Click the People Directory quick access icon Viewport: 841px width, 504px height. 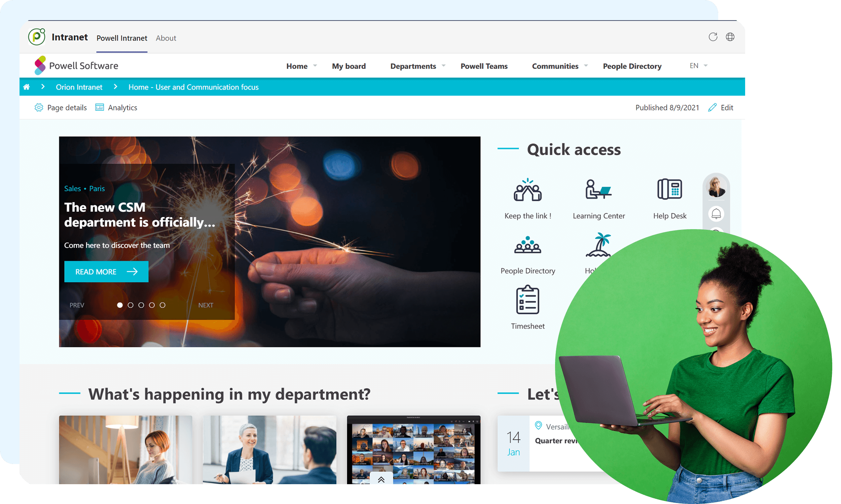click(527, 245)
